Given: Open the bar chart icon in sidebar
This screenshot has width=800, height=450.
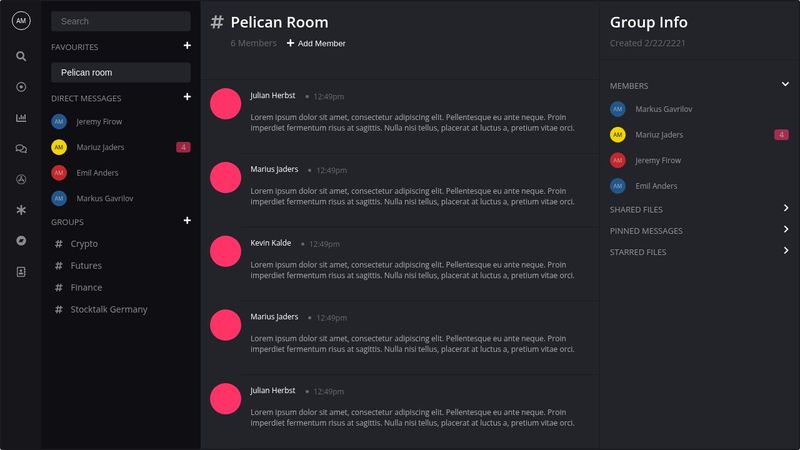Looking at the screenshot, I should click(21, 118).
